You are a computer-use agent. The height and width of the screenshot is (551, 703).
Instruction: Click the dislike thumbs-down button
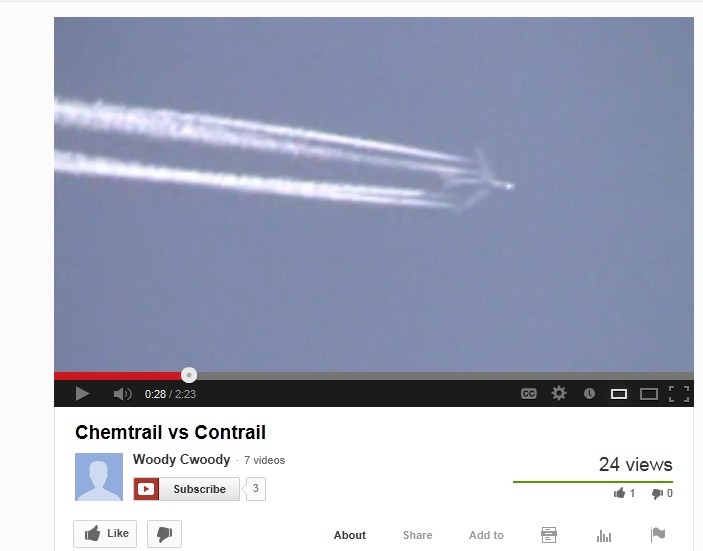[165, 534]
